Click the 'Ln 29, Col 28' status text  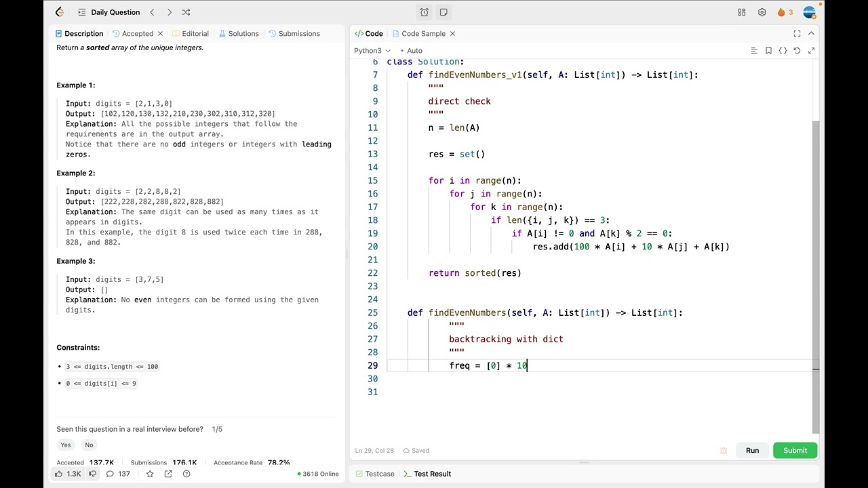coord(374,451)
